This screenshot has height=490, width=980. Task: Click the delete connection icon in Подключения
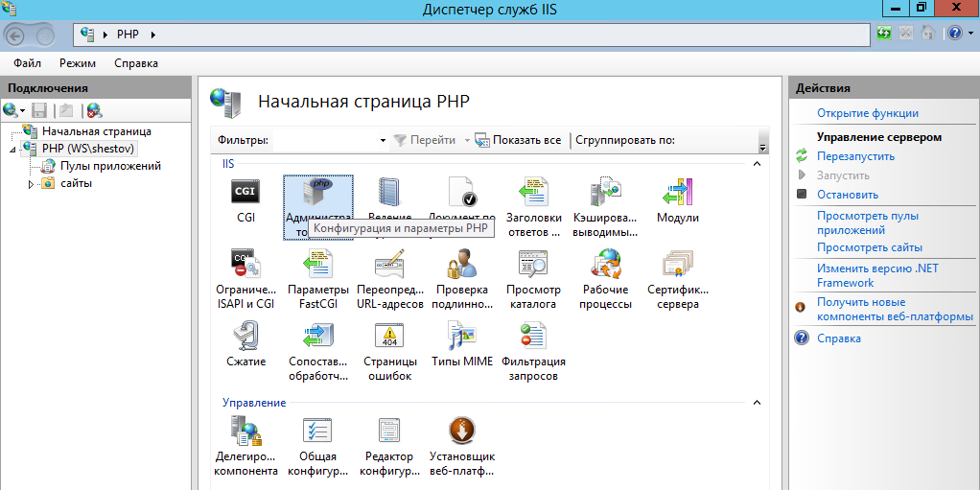click(94, 110)
